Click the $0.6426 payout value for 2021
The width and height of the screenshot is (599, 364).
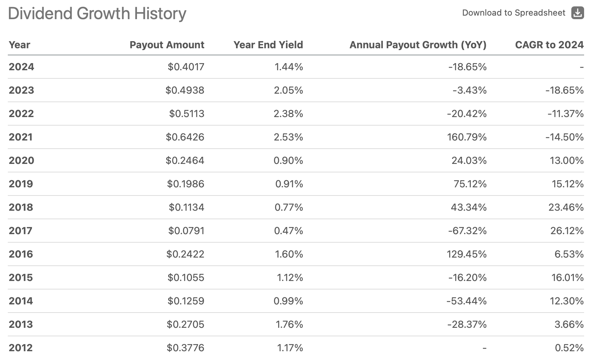click(185, 137)
